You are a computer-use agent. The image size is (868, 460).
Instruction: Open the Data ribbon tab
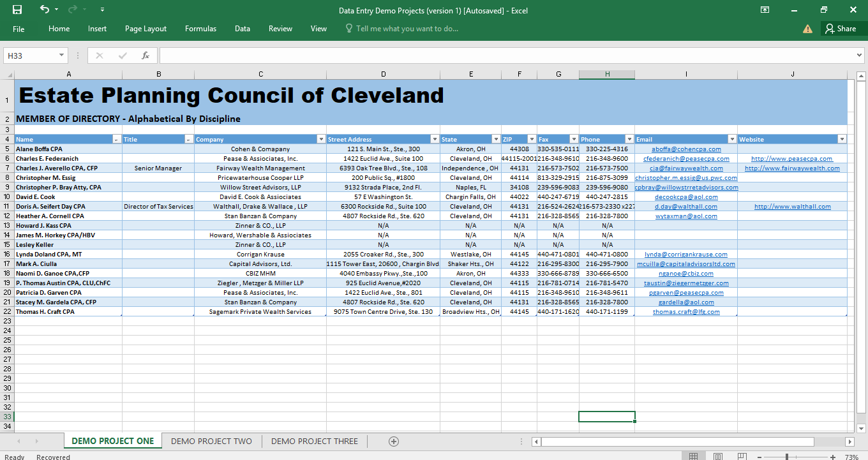(242, 29)
